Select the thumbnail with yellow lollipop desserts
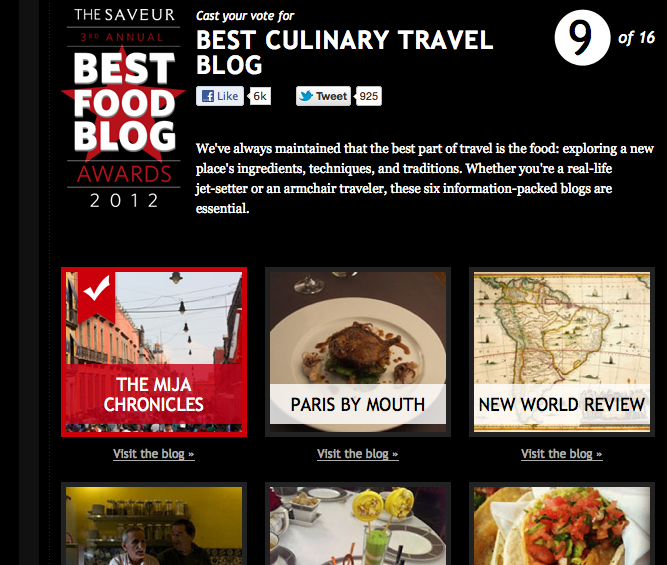This screenshot has height=565, width=667. point(358,524)
